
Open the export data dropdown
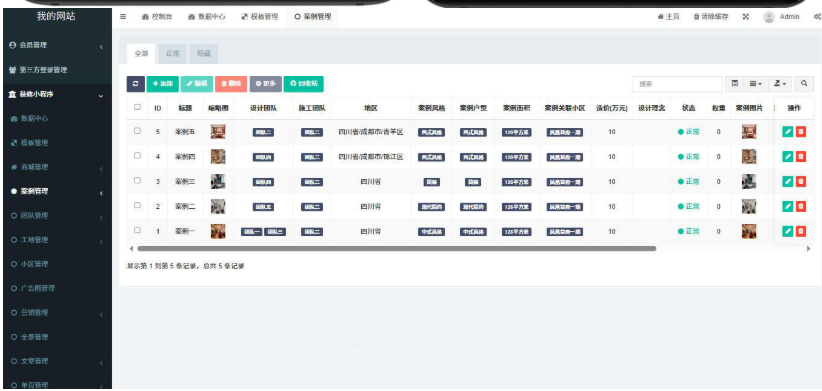point(780,84)
